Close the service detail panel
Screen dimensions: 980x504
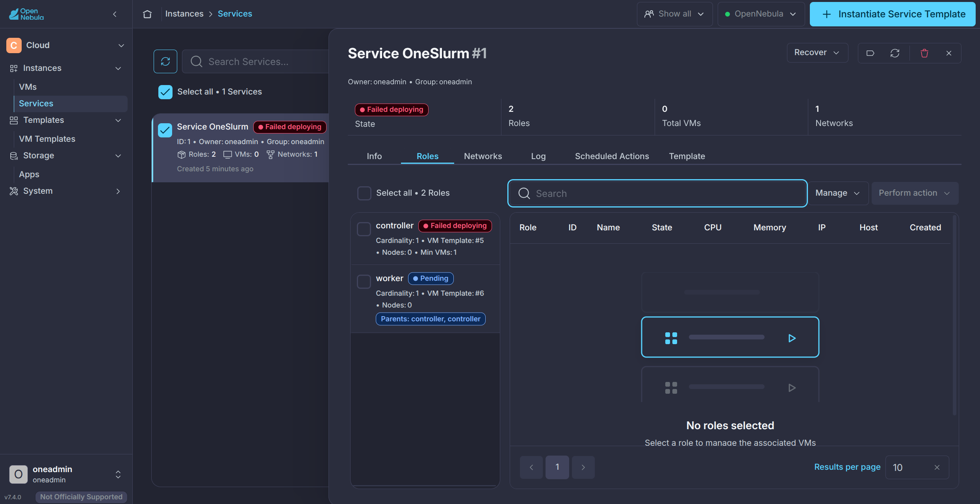click(949, 53)
